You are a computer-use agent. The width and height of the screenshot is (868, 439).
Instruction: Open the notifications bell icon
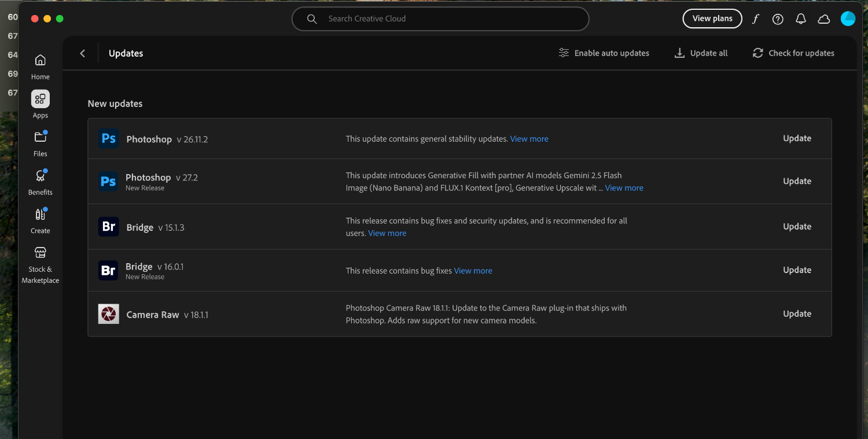(801, 19)
